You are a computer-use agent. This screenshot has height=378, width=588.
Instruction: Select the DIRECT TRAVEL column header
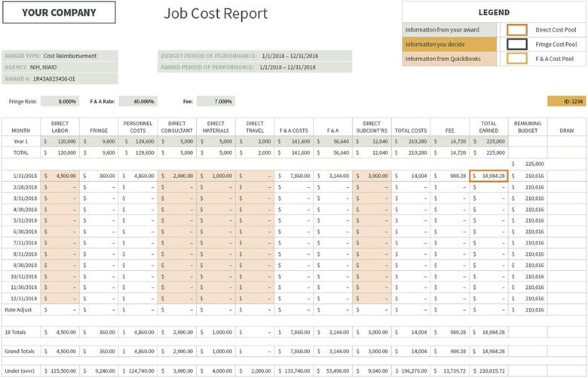(255, 127)
